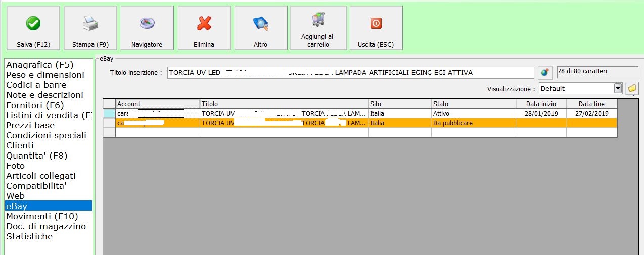The width and height of the screenshot is (644, 255).
Task: Click the 28/01/2019 start date cell
Action: click(541, 113)
